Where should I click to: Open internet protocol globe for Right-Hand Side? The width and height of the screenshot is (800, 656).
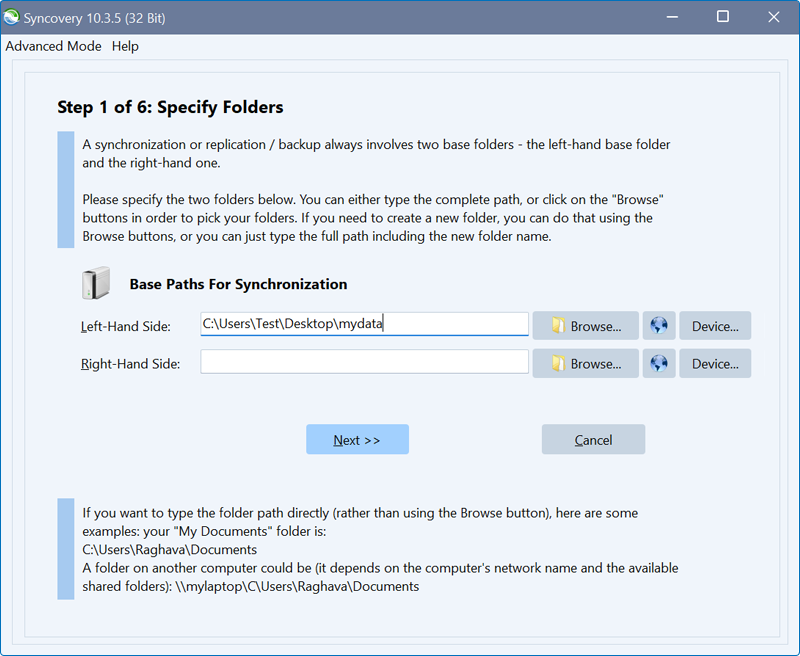[659, 364]
